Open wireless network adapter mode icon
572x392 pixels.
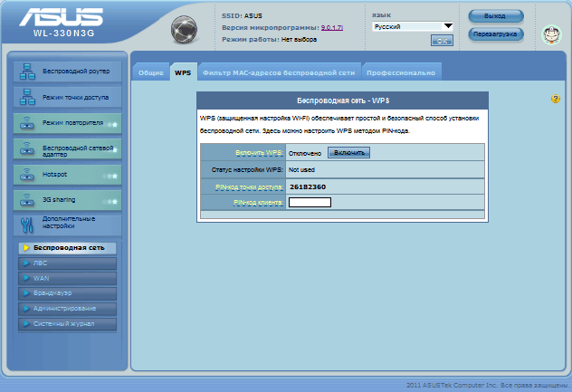tap(26, 148)
